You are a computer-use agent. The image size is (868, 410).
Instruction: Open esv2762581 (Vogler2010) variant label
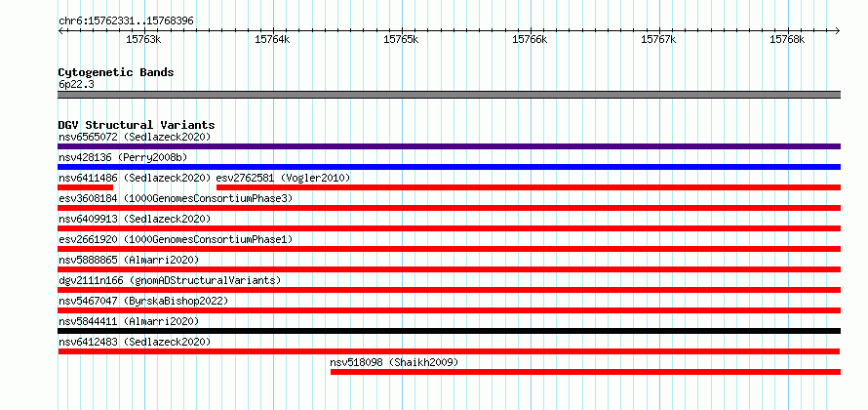tap(283, 178)
